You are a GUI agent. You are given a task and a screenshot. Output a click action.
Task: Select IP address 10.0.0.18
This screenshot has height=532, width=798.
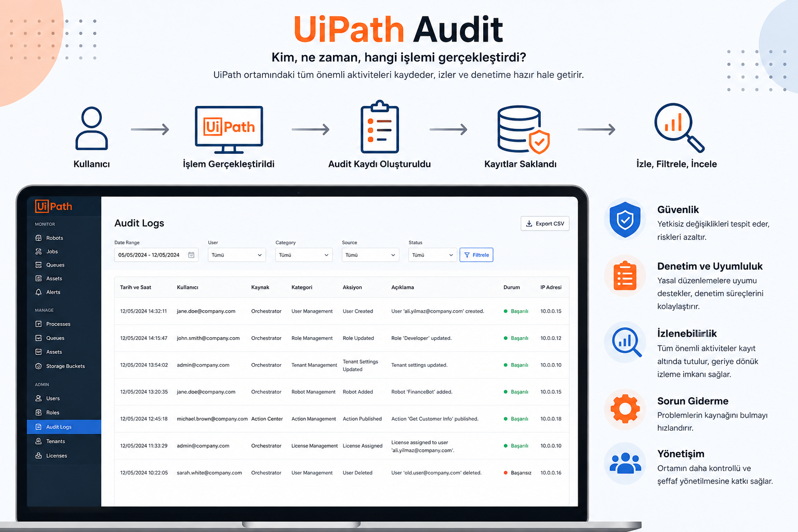click(x=551, y=419)
